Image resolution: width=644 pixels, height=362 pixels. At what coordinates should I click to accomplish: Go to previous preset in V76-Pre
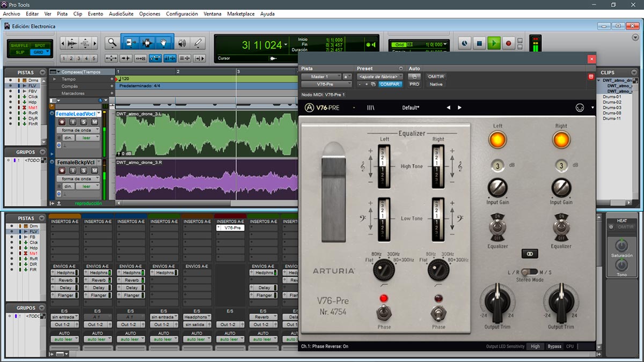tap(449, 107)
